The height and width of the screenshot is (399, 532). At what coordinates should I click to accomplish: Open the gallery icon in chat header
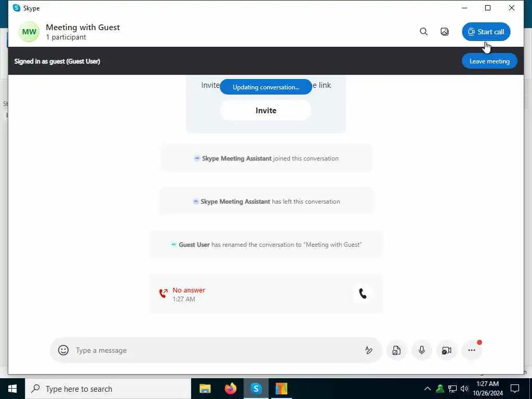click(x=445, y=32)
